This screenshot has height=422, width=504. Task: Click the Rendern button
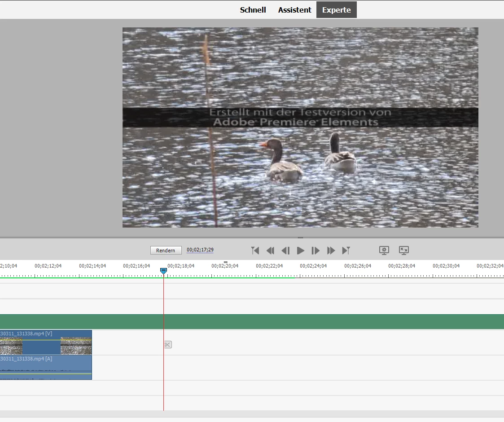point(166,250)
